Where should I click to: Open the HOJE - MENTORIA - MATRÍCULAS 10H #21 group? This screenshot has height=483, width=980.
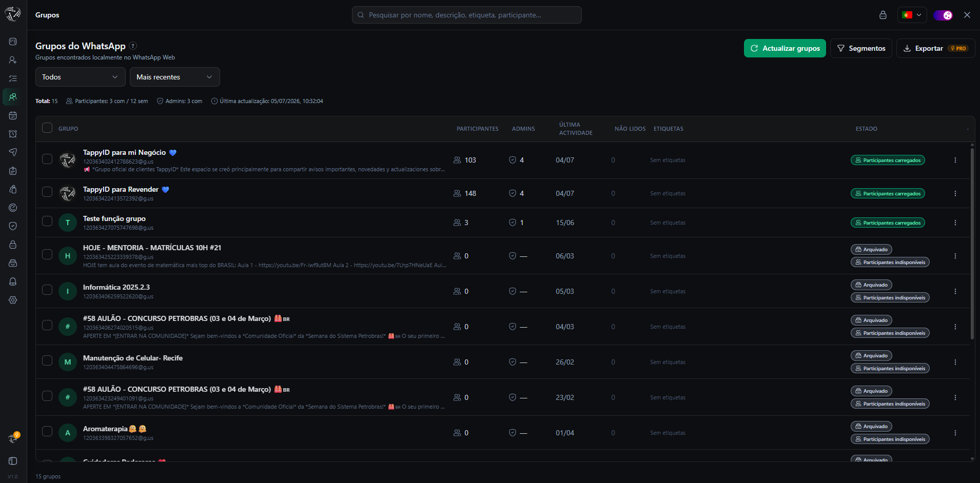coord(152,248)
